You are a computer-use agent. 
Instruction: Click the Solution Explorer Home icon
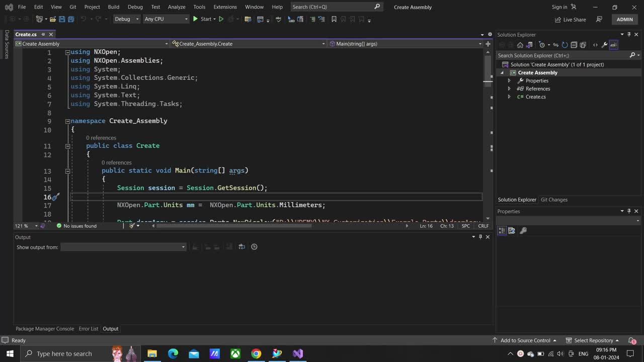(520, 45)
